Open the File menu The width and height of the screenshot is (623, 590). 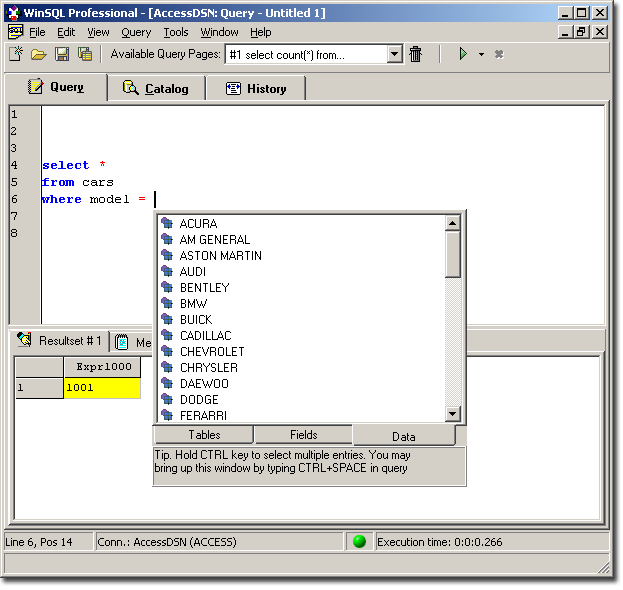[37, 32]
